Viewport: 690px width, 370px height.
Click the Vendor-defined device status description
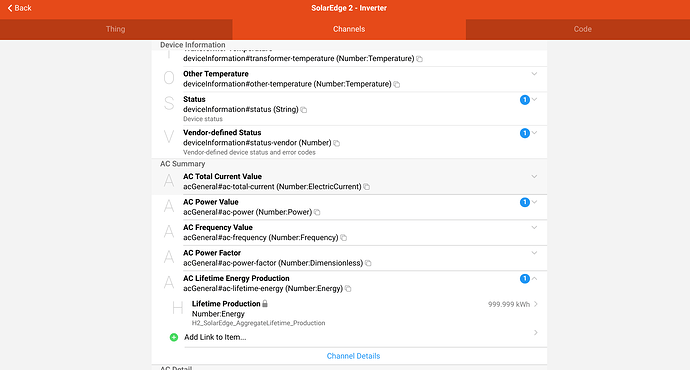pyautogui.click(x=250, y=153)
